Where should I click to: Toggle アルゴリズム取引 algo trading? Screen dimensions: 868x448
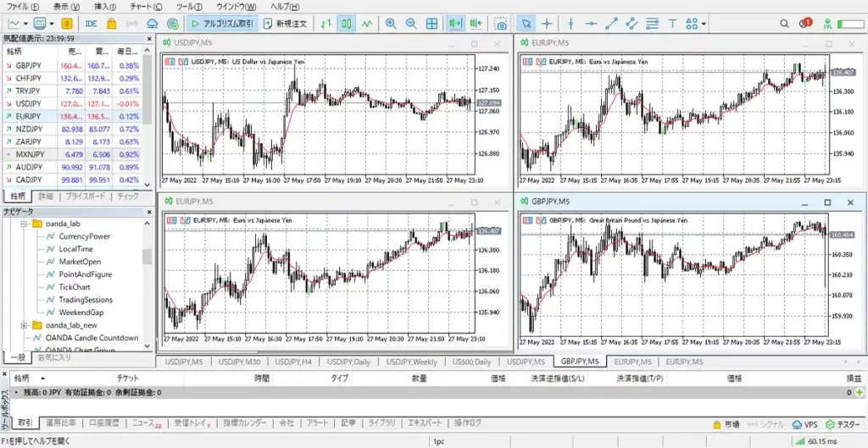[x=224, y=24]
